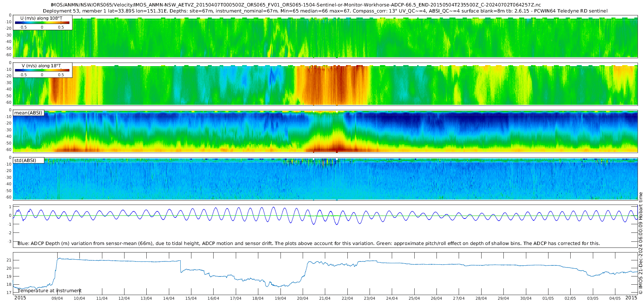Click the '03/05' date tick label
The height and width of the screenshot is (304, 644).
pyautogui.click(x=593, y=298)
